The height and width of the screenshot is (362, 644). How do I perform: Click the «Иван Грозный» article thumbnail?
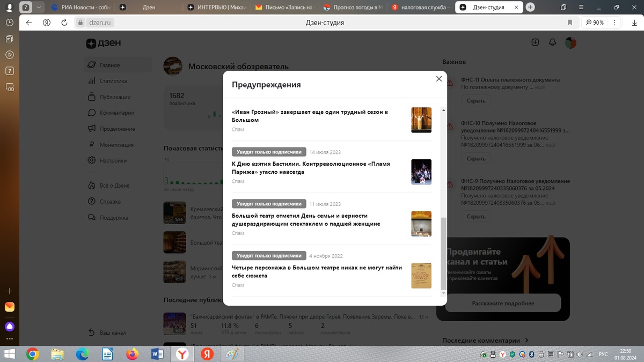point(421,120)
